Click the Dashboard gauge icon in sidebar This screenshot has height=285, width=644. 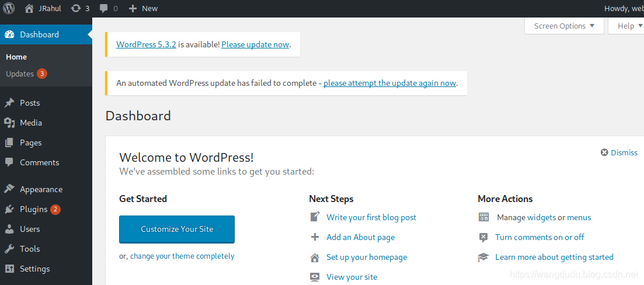click(x=9, y=34)
